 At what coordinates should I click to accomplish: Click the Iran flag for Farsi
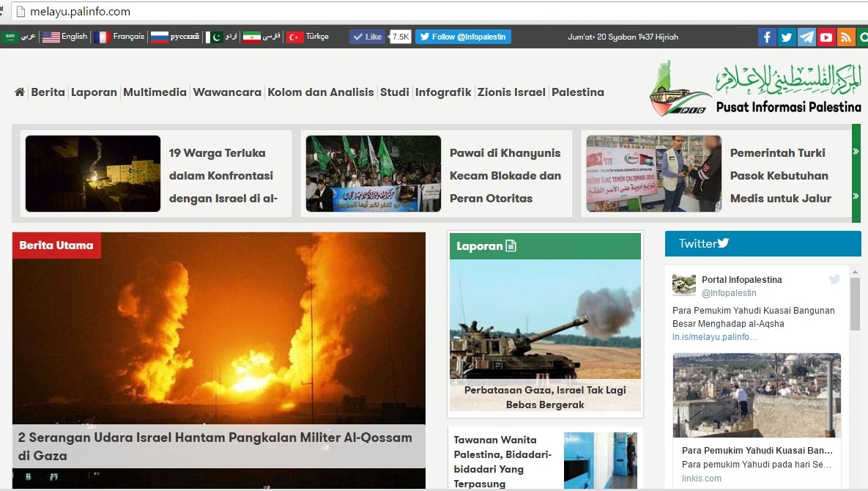point(252,37)
